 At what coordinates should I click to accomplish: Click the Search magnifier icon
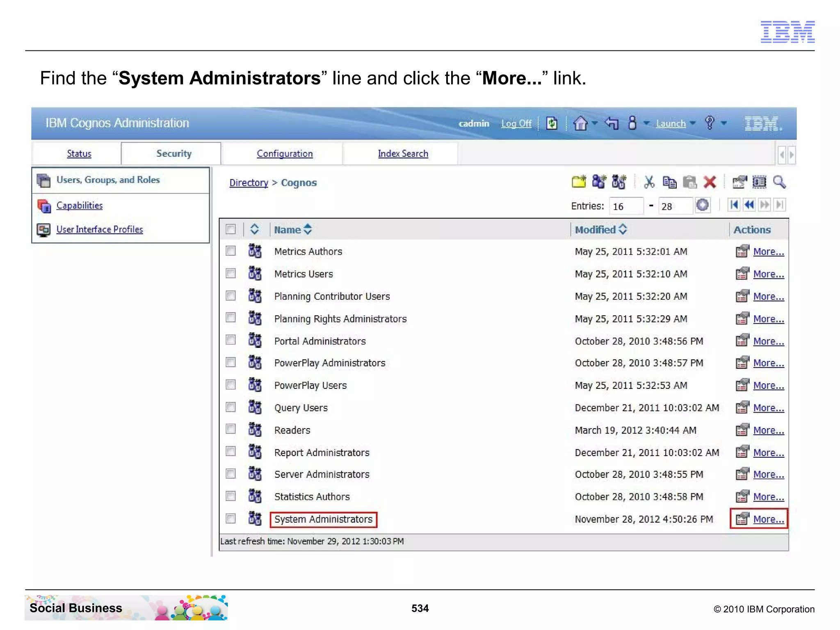pyautogui.click(x=779, y=182)
